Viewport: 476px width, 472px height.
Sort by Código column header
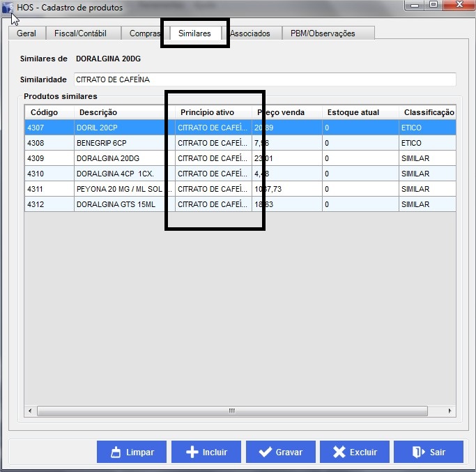coord(44,112)
